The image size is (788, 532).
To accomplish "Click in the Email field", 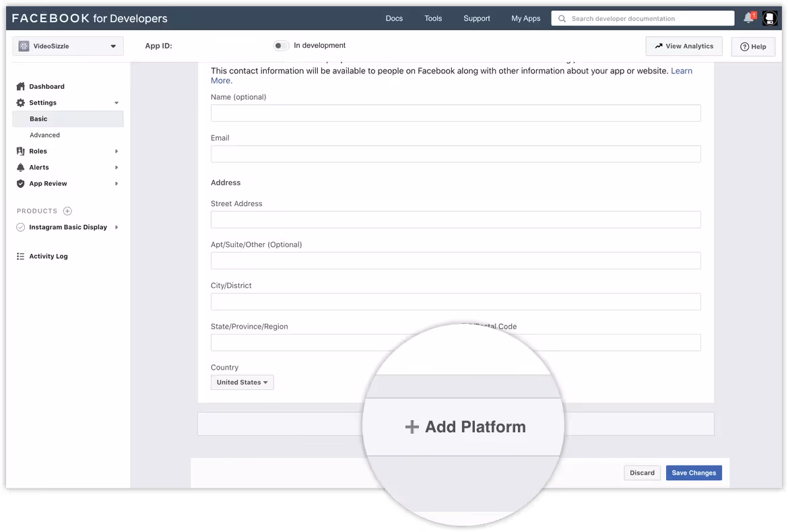I will pyautogui.click(x=455, y=154).
